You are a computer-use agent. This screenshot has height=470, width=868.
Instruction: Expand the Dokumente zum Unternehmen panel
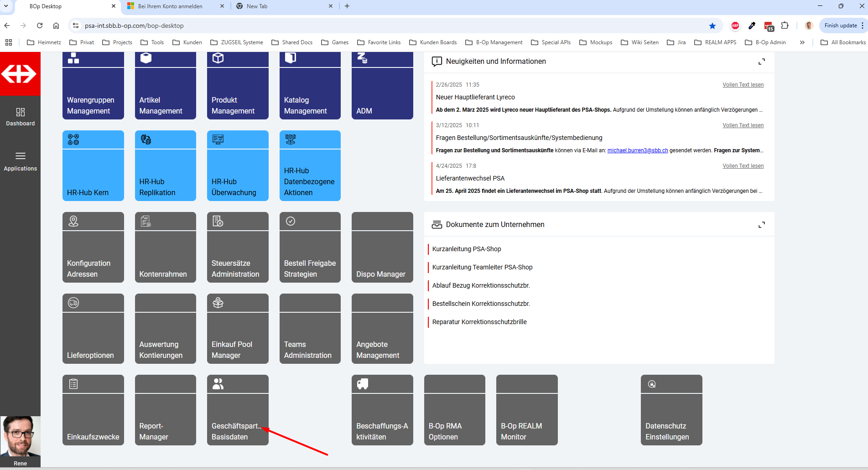click(761, 225)
